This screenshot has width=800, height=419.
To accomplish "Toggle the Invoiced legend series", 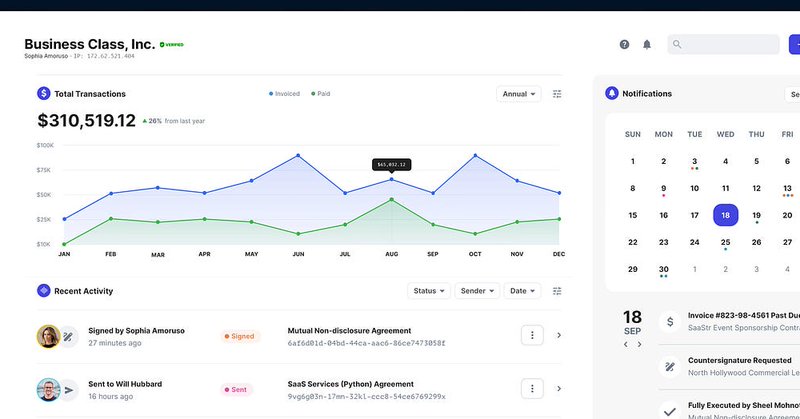I will point(284,94).
